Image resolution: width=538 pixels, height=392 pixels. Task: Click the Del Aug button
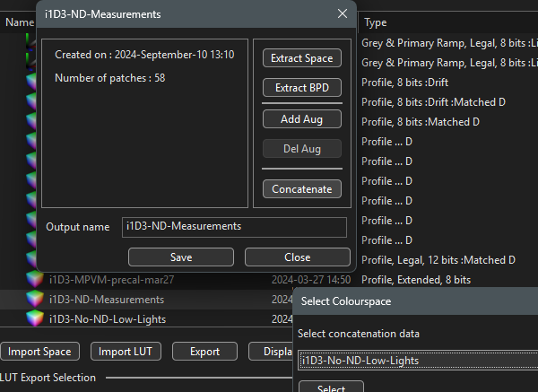click(302, 149)
